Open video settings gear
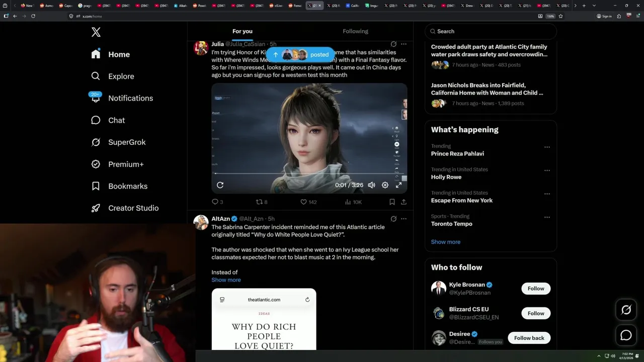Image resolution: width=644 pixels, height=362 pixels. coord(385,185)
